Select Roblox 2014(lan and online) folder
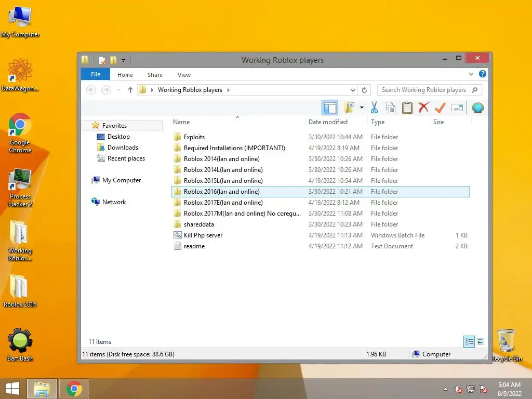The image size is (532, 399). pos(320,159)
